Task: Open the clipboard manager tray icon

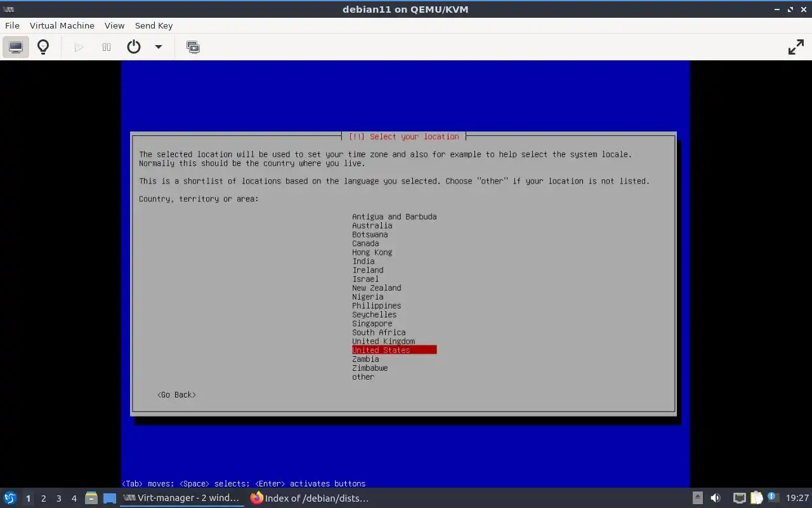Action: [x=756, y=498]
